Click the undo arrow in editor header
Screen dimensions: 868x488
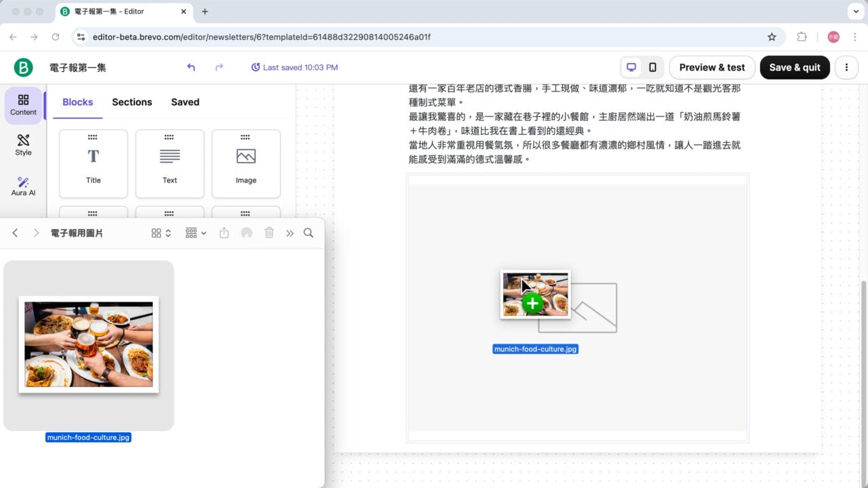pos(191,67)
